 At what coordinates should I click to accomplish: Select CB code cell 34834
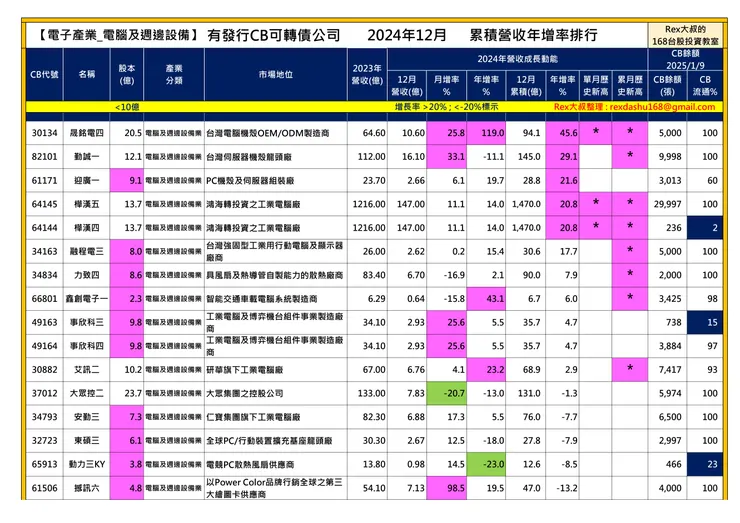pos(44,275)
